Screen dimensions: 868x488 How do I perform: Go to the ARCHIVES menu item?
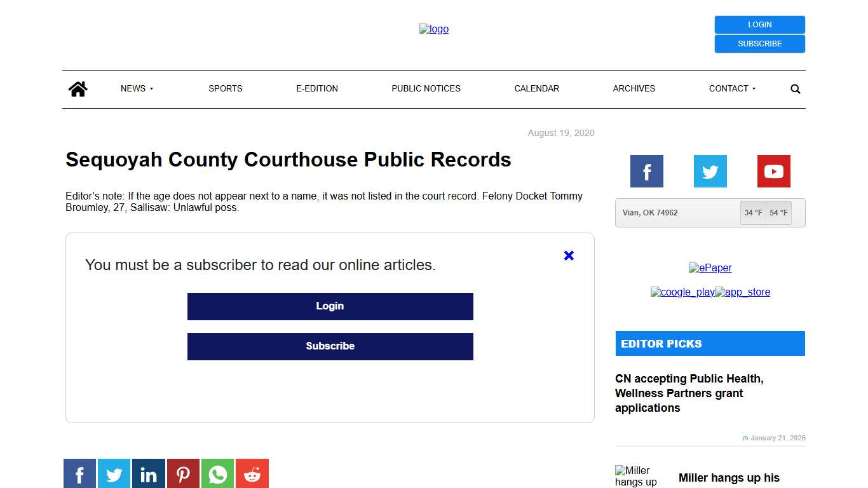click(634, 88)
